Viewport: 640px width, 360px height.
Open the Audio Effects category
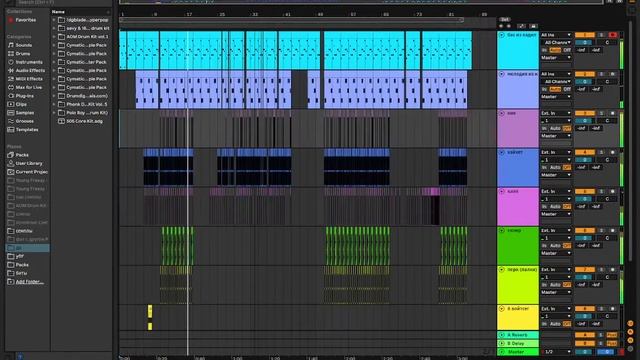(x=30, y=71)
